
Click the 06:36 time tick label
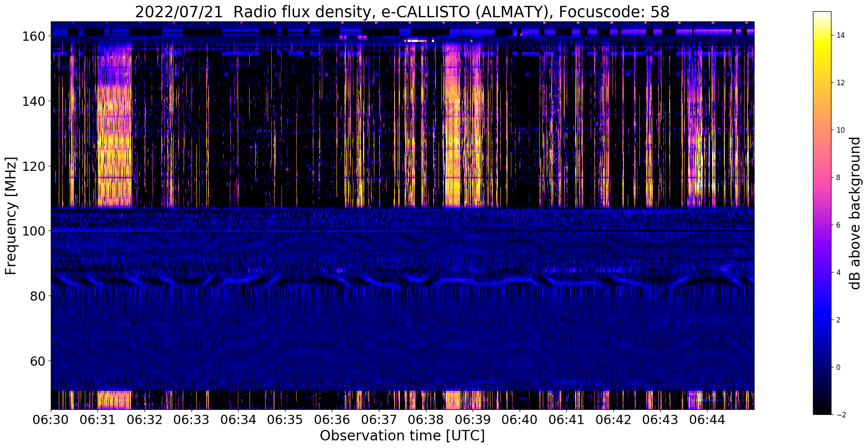pos(332,419)
